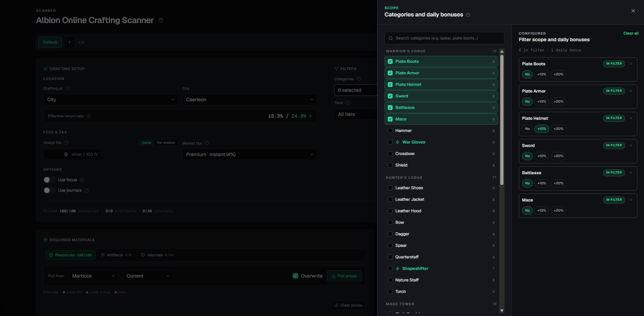The height and width of the screenshot is (316, 644).
Task: Open the All tiers dropdown
Action: [356, 114]
